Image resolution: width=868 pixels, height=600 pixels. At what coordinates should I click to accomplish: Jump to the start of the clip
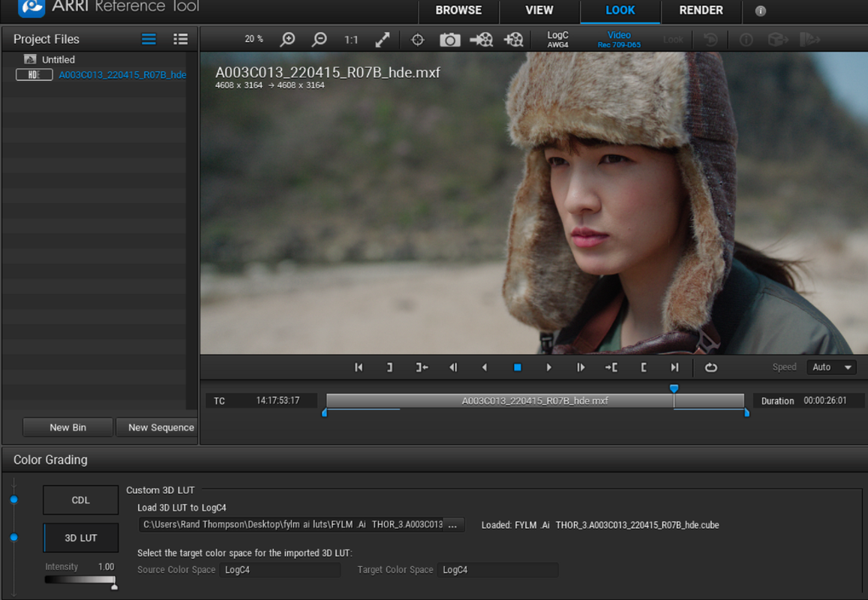359,367
